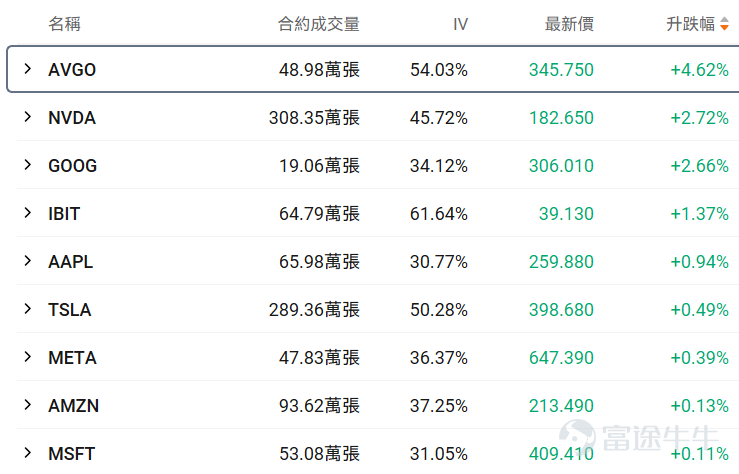Click NVDA volume 308.35萬張
Screen dimensions: 739x474
tap(314, 118)
